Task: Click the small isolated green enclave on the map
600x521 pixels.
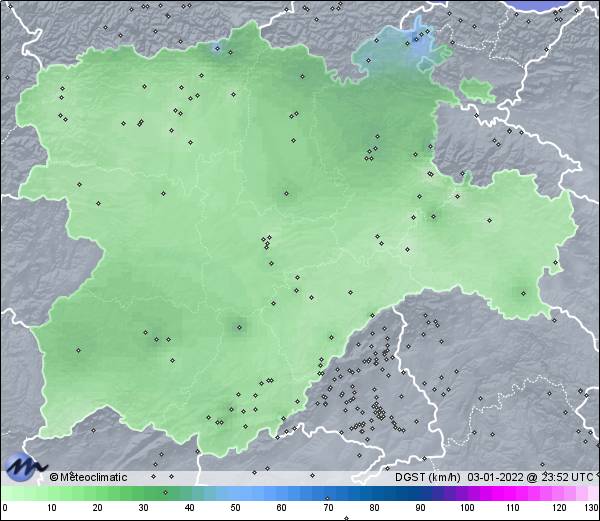Action: 478,90
